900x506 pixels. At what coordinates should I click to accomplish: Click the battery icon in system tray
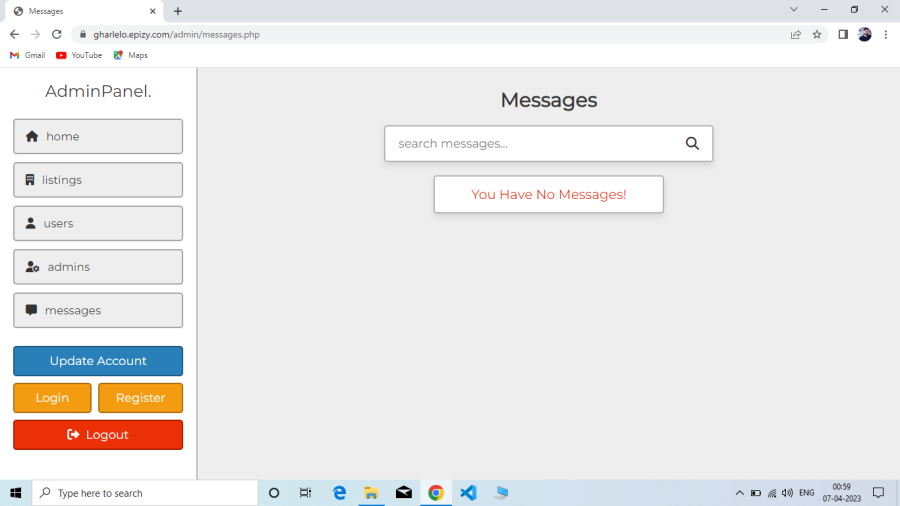tap(756, 493)
